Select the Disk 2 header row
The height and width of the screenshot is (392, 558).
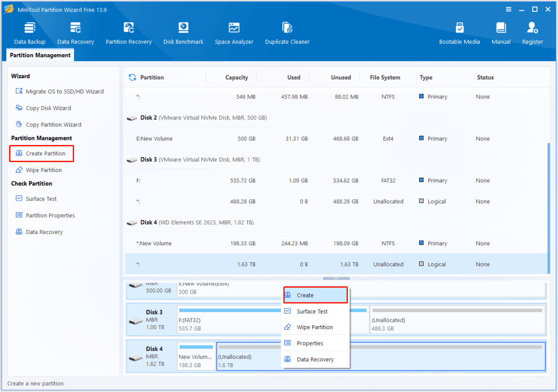(x=336, y=117)
